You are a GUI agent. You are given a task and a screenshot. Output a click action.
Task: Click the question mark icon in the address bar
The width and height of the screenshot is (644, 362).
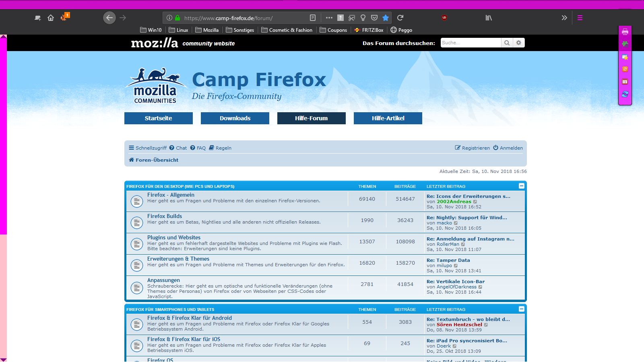[x=341, y=18]
